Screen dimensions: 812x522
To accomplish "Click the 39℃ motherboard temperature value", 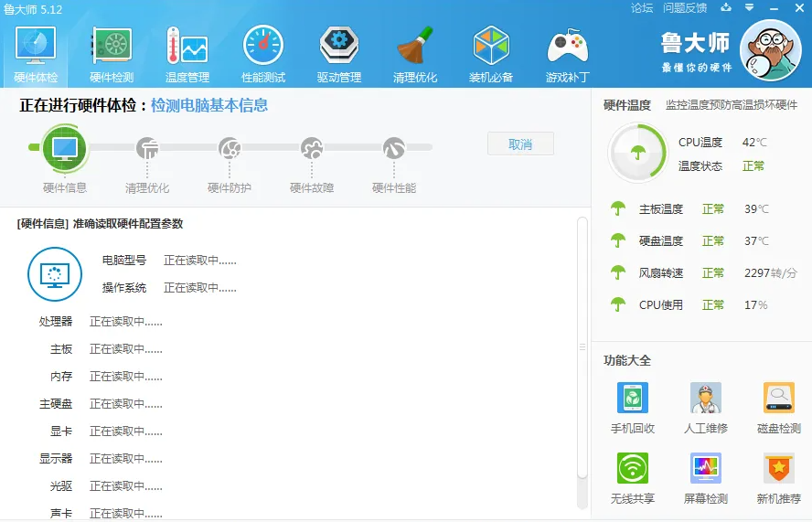I will click(756, 208).
